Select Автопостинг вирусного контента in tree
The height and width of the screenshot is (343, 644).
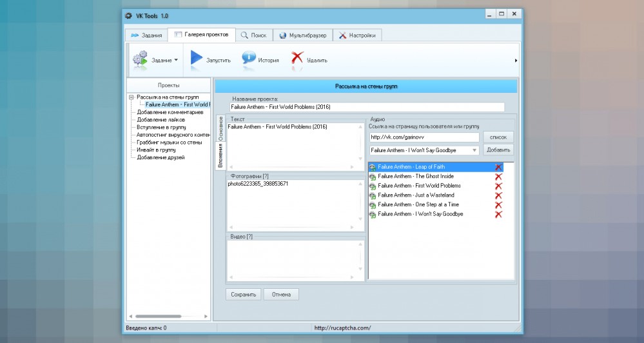[x=173, y=135]
